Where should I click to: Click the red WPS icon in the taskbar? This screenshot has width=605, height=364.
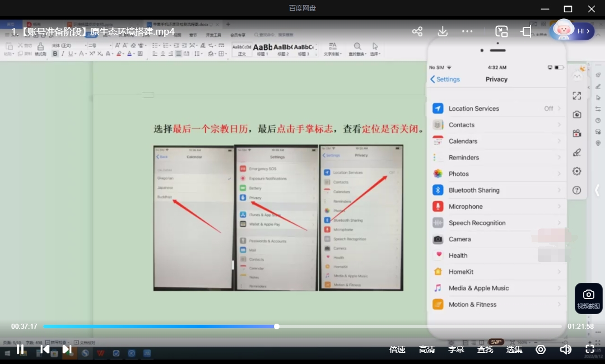pyautogui.click(x=101, y=353)
